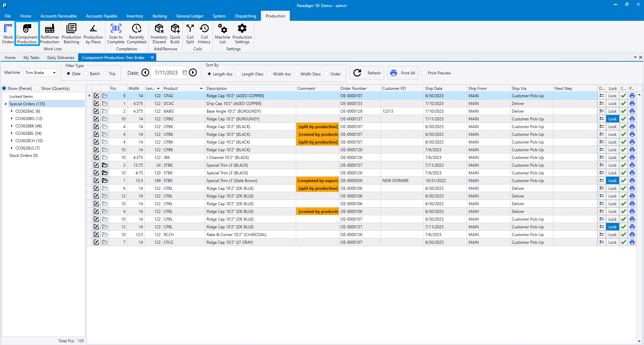Image resolution: width=644 pixels, height=345 pixels.
Task: Go to previous date with left arrow
Action: pyautogui.click(x=145, y=73)
